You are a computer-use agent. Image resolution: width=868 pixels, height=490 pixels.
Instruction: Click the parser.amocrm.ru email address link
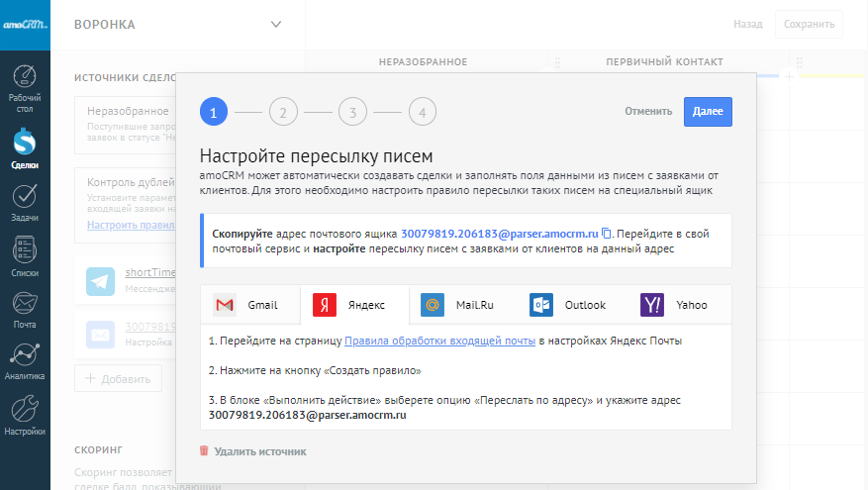click(500, 233)
